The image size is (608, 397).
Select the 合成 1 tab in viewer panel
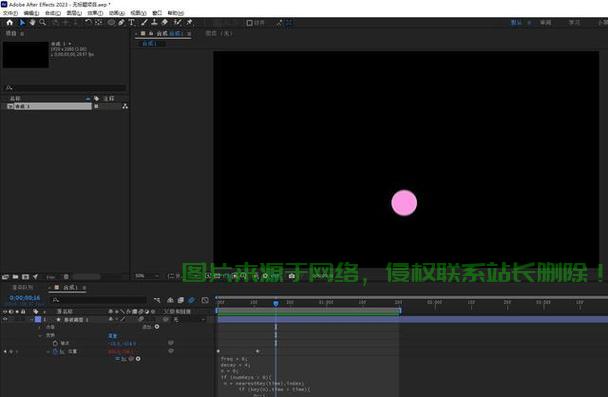(169, 34)
